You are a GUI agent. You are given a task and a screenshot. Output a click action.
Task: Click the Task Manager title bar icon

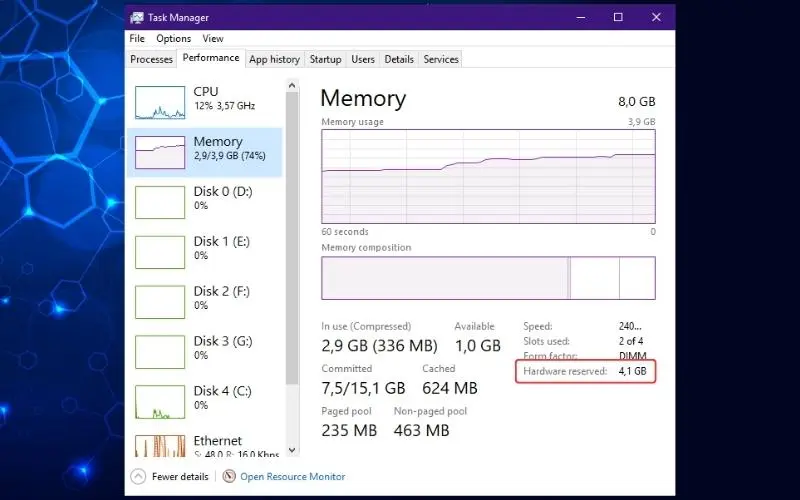[x=137, y=18]
